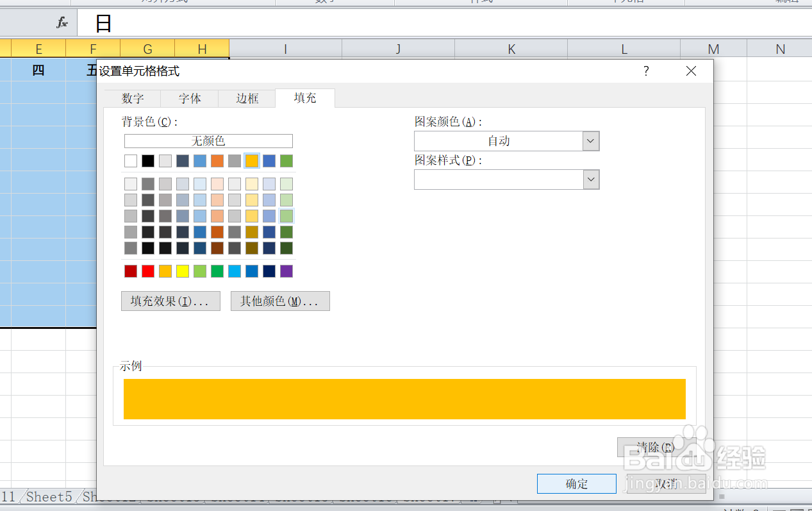
Task: Select column J header
Action: (x=398, y=49)
